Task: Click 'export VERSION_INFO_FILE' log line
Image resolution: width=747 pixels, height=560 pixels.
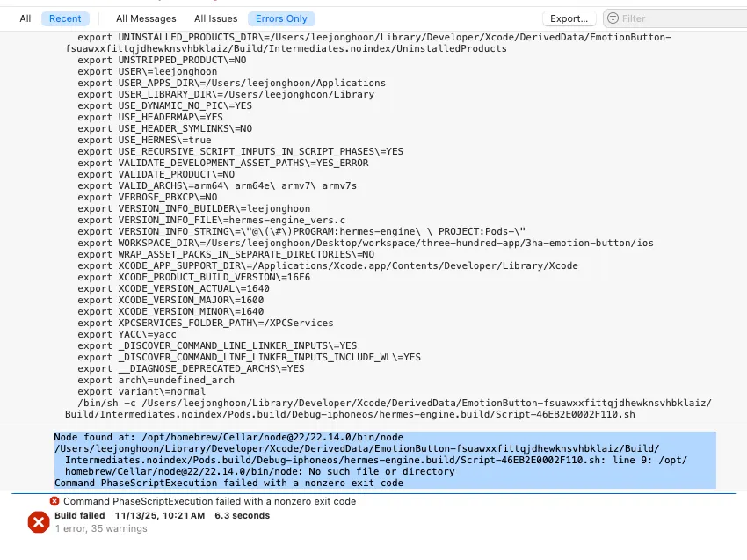Action: [x=212, y=220]
